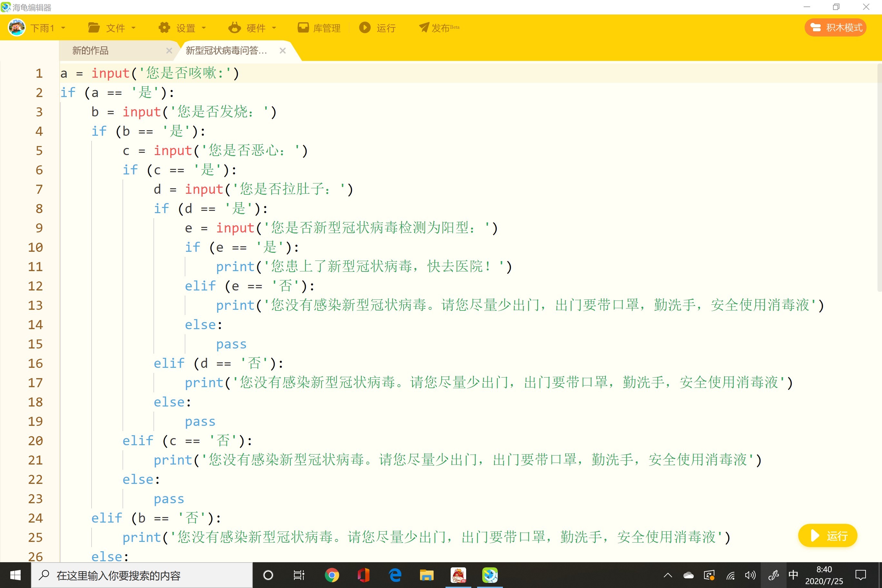Open Cortana circle icon
The height and width of the screenshot is (588, 882).
coord(268,575)
